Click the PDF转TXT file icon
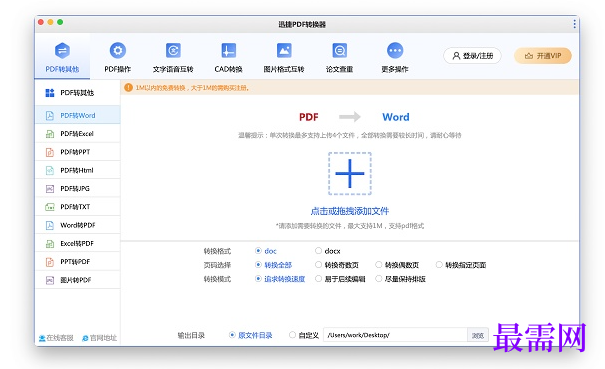Screen dimensions: 605x369 pyautogui.click(x=50, y=207)
